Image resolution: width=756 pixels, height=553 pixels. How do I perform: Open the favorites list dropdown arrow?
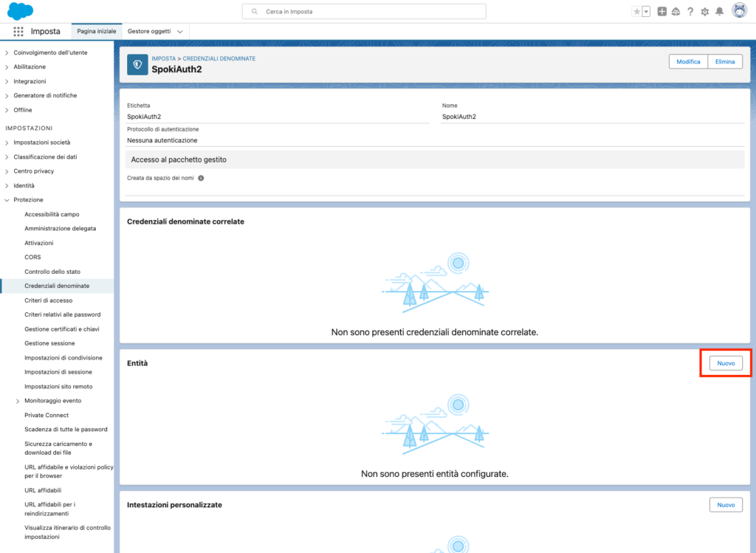(x=646, y=12)
